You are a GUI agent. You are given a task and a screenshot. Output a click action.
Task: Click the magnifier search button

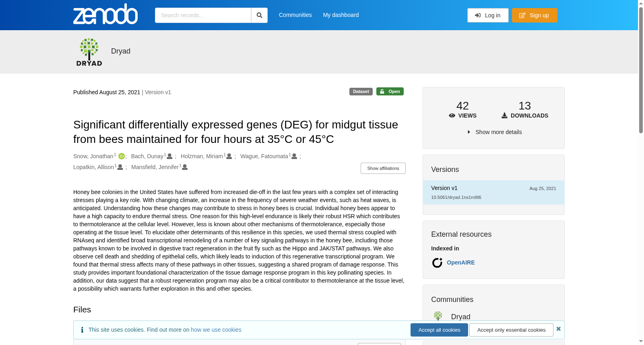point(260,15)
